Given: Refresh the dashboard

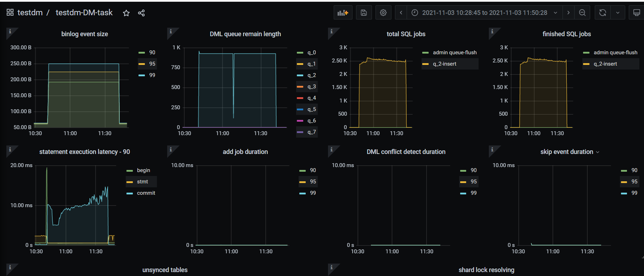Looking at the screenshot, I should pyautogui.click(x=603, y=13).
